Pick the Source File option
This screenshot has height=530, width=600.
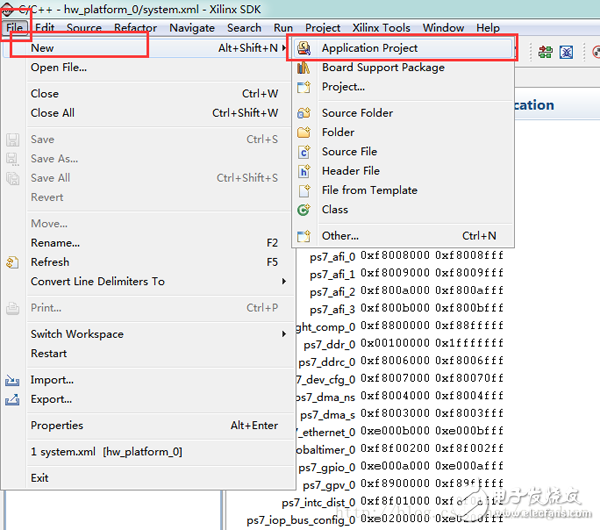349,152
